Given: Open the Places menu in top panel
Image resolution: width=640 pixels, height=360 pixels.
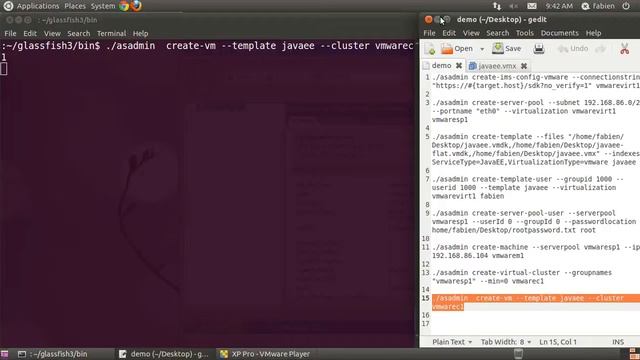Looking at the screenshot, I should click(75, 6).
